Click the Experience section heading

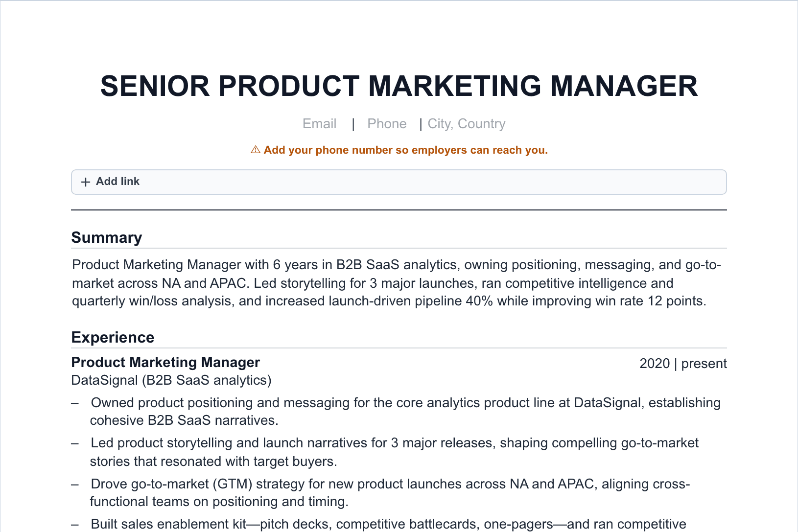(x=113, y=337)
